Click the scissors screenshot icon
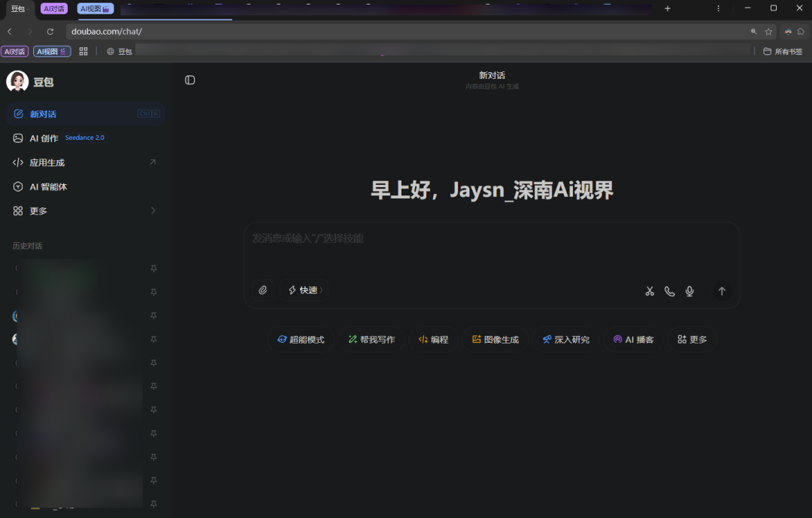812x518 pixels. click(x=650, y=291)
